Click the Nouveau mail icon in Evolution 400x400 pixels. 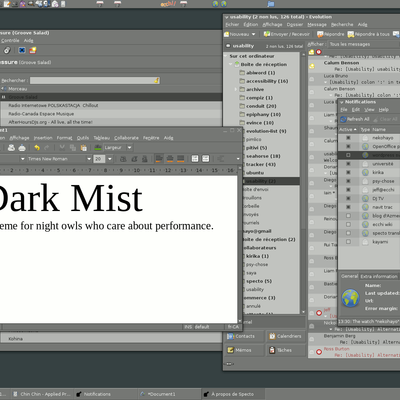[x=227, y=34]
